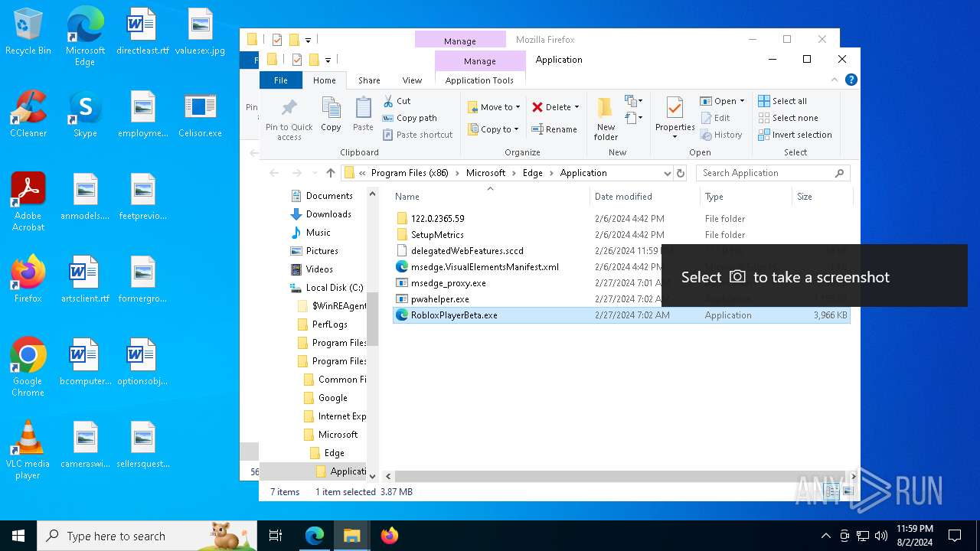The height and width of the screenshot is (551, 980).
Task: Collapse the ribbon with the chevron
Action: pyautogui.click(x=835, y=80)
